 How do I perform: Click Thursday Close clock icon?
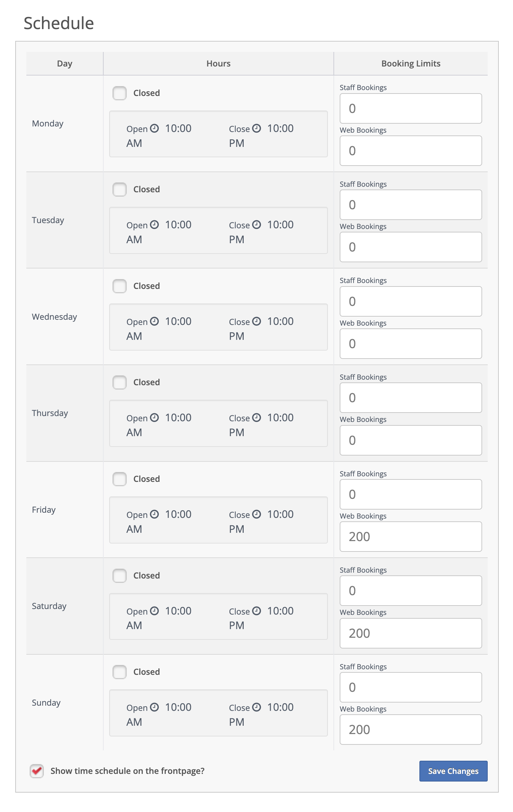tap(256, 418)
